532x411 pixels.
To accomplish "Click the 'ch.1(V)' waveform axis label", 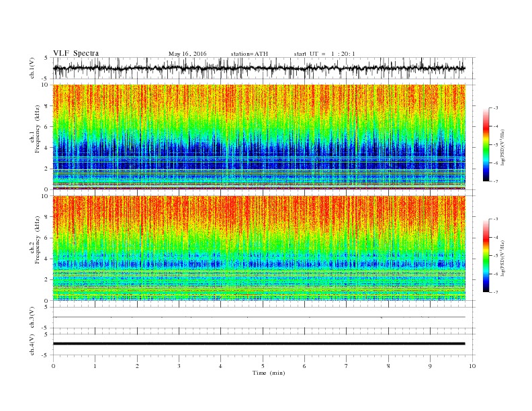I will tap(32, 68).
